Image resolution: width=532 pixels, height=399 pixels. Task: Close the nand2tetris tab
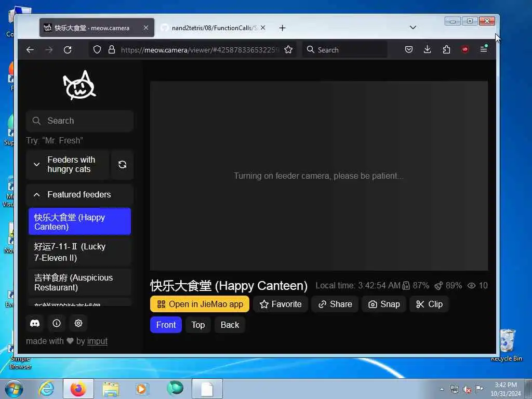pyautogui.click(x=263, y=28)
